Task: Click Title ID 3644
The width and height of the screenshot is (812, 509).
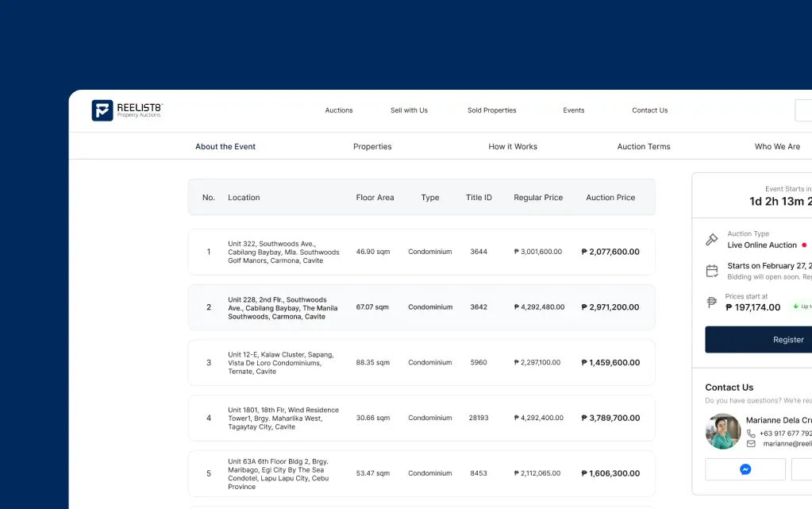Action: (479, 252)
